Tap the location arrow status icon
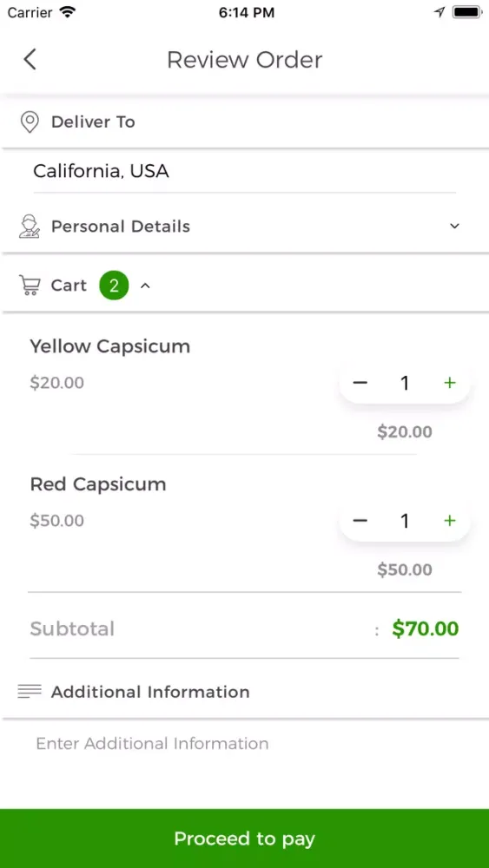Viewport: 489px width, 868px height. 439,12
